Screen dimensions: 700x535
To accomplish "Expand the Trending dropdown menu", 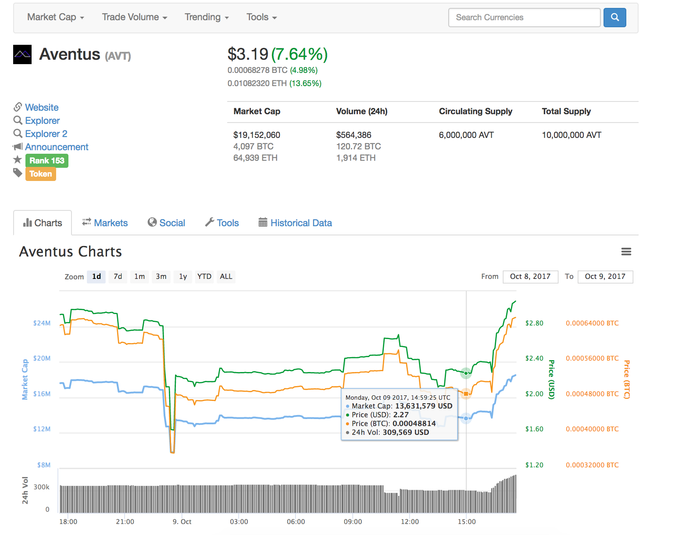I will click(x=207, y=17).
